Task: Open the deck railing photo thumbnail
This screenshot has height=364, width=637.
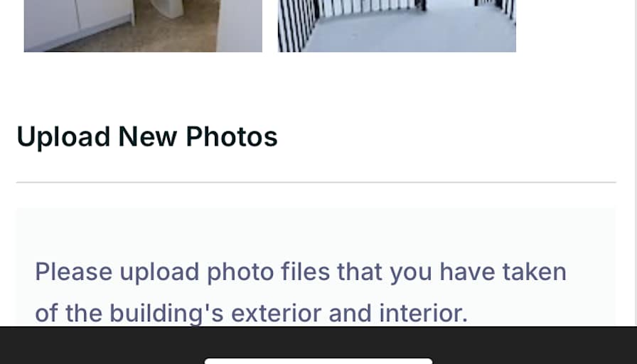Action: (397, 26)
